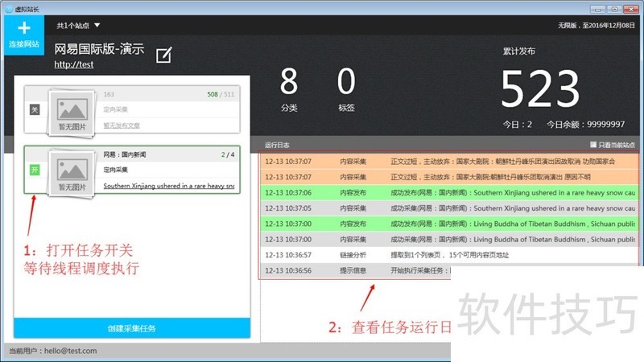Click the 创建采集任务 button
Image resolution: width=644 pixels, height=362 pixels.
click(x=132, y=328)
